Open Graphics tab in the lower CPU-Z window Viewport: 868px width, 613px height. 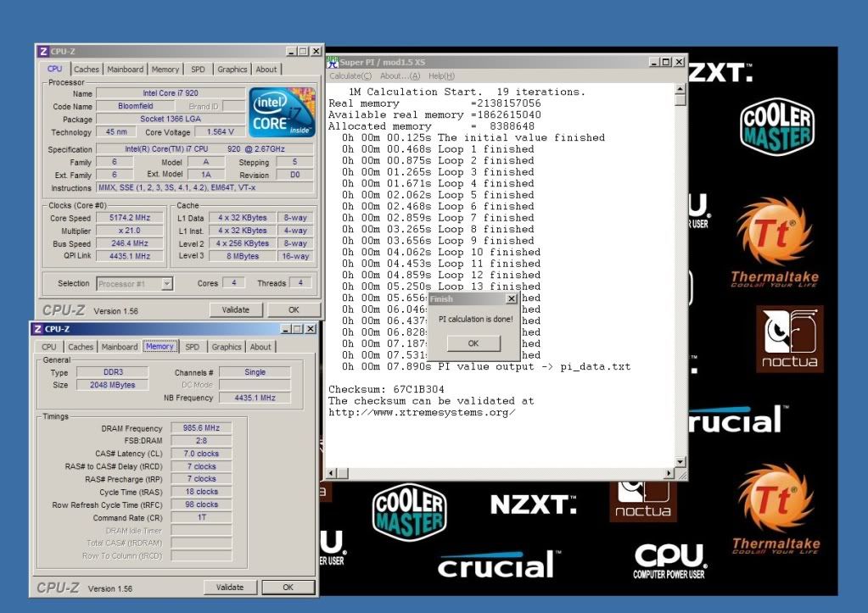click(x=227, y=347)
